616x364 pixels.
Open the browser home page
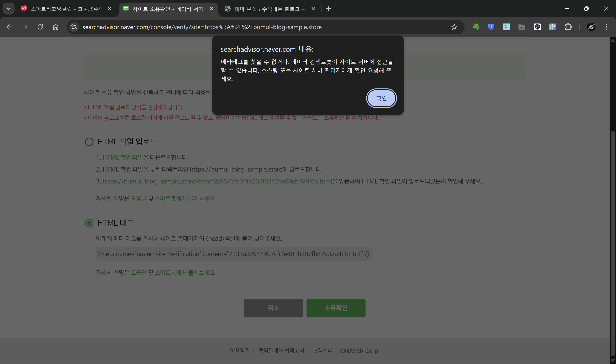coord(56,27)
